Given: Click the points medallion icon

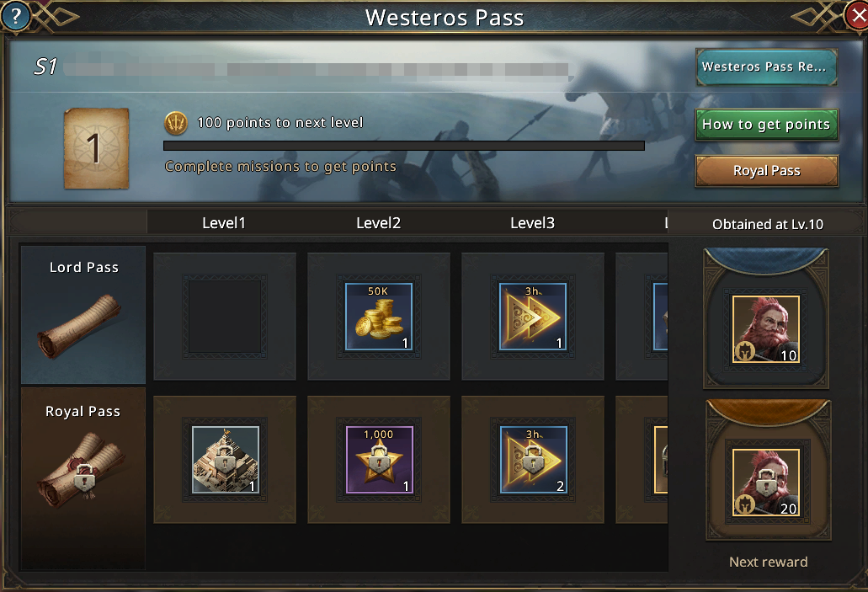Looking at the screenshot, I should coord(176,123).
